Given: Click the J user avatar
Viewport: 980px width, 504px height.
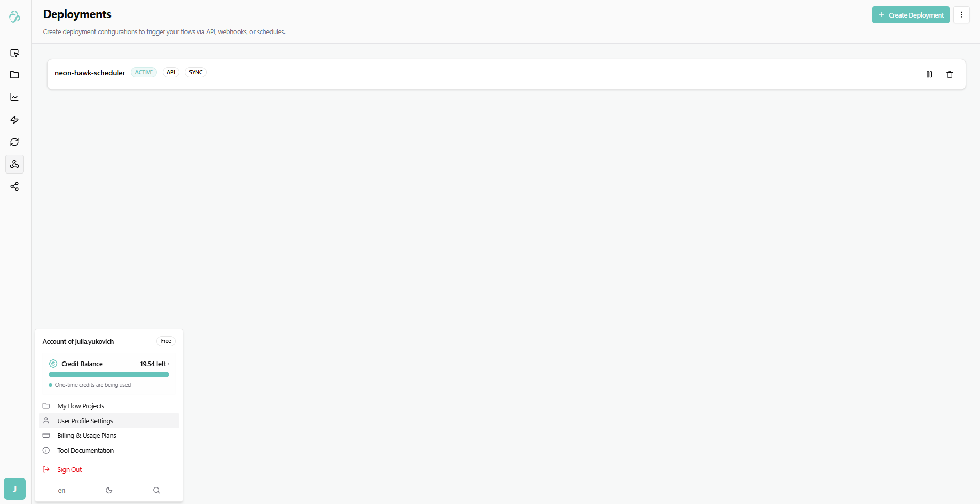Looking at the screenshot, I should (14, 489).
